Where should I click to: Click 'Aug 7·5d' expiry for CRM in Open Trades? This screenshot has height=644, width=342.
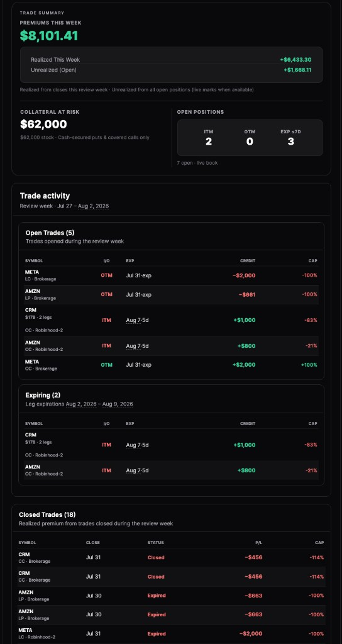pos(137,320)
